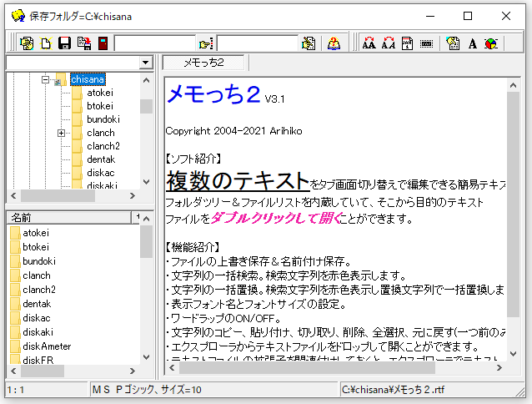Click the pointing hand search icon
The image size is (532, 404).
coord(205,43)
